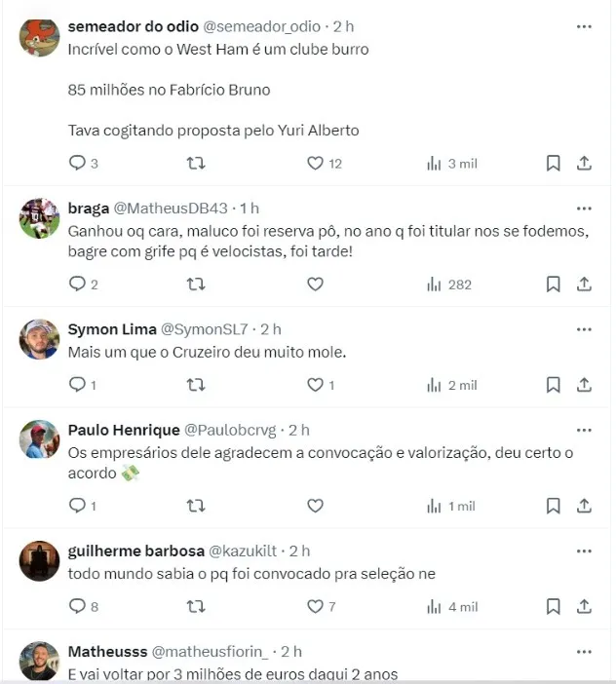Image resolution: width=616 pixels, height=684 pixels.
Task: Like semeador do odio's West Ham tweet
Action: click(x=315, y=164)
